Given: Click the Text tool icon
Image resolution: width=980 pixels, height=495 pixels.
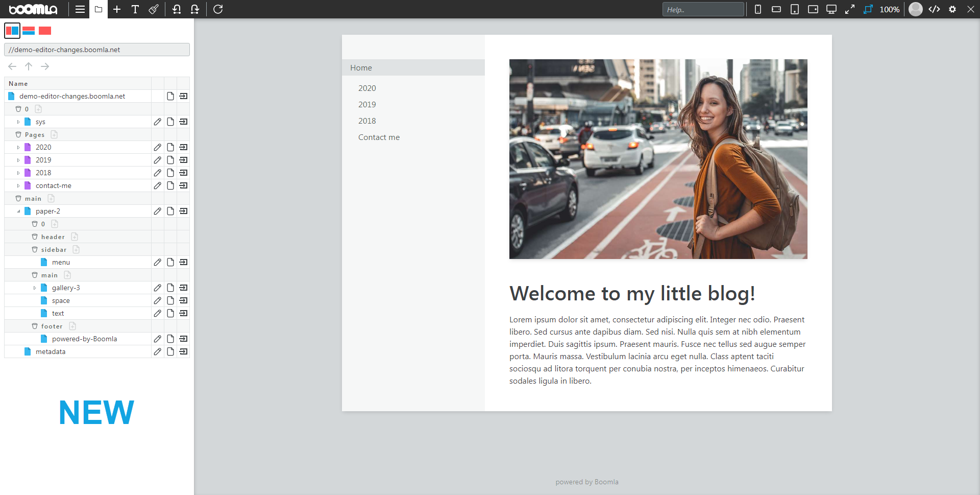Looking at the screenshot, I should (135, 9).
